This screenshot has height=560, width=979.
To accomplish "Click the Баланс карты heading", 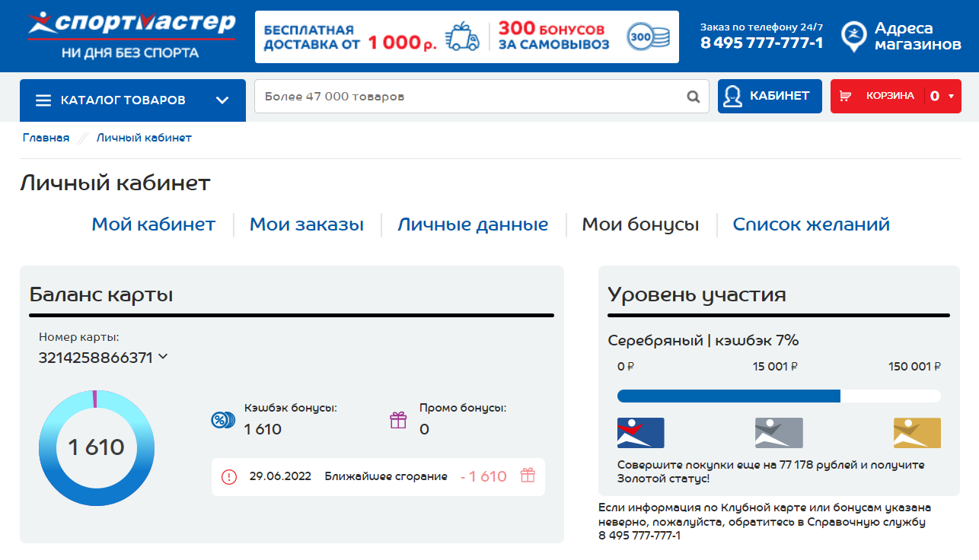I will 101,294.
